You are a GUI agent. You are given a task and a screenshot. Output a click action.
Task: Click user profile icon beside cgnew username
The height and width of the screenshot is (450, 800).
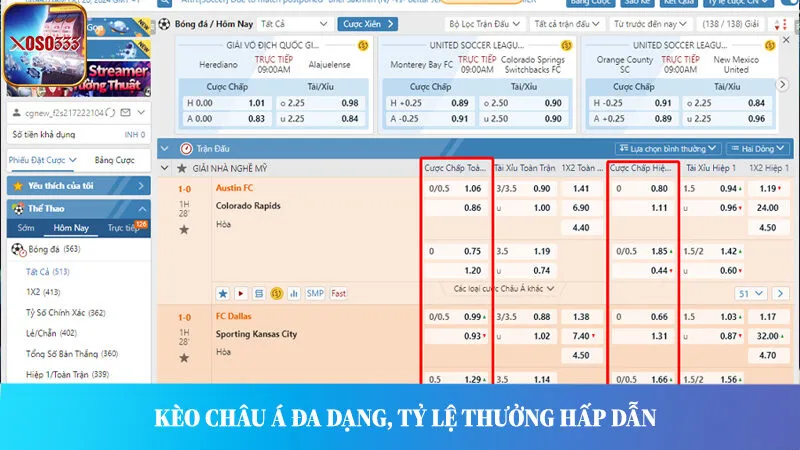click(x=16, y=112)
